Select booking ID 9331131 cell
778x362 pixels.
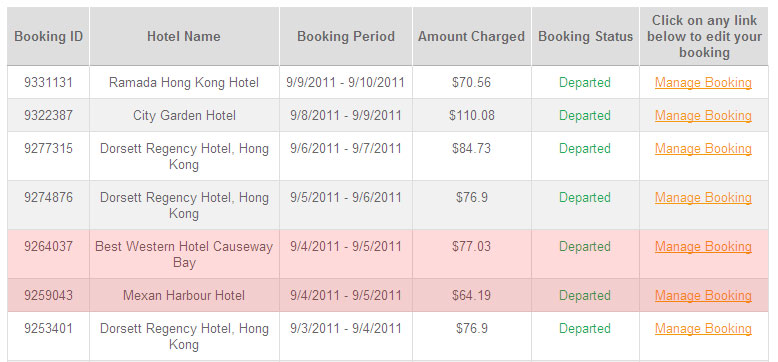coord(48,82)
